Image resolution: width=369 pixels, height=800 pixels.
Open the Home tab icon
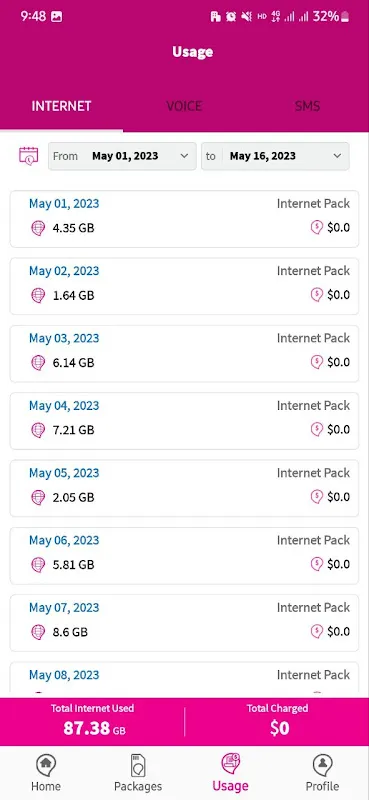[46, 765]
